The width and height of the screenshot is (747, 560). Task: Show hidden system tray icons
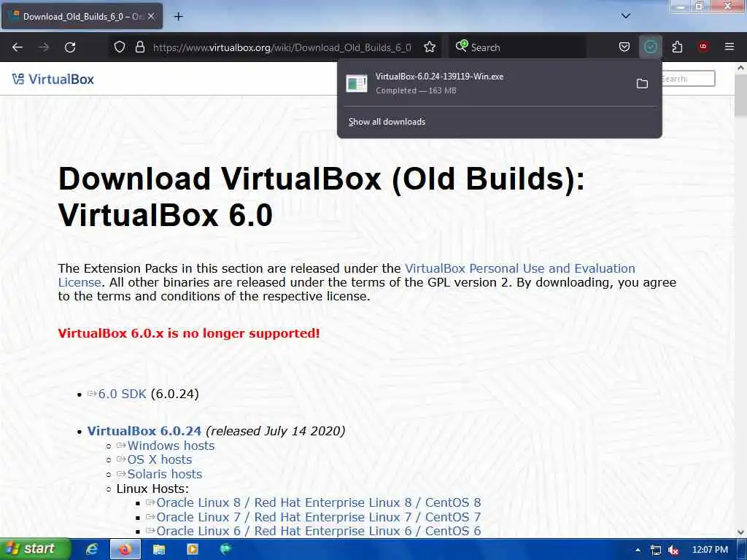click(638, 550)
